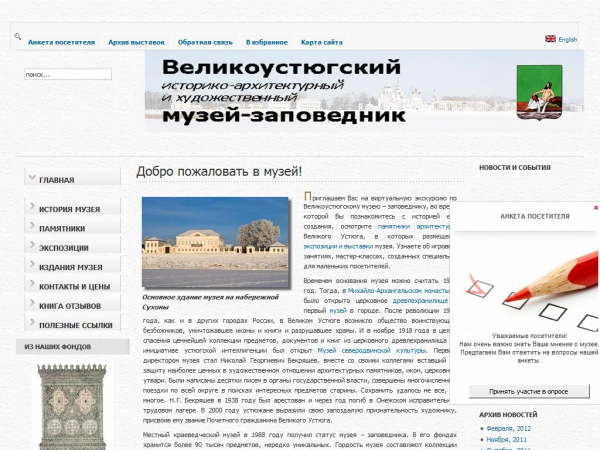Click the АРХИВ НОВОСТЕЙ heading
Viewport: 600px width, 450px height.
pos(508,415)
